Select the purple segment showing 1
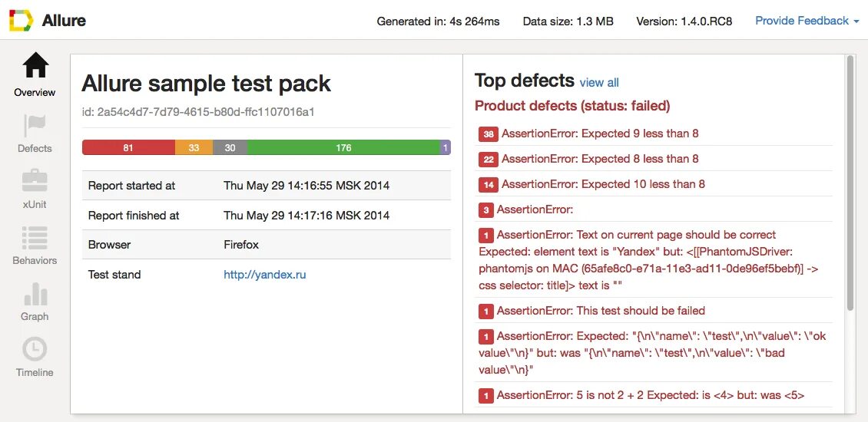868x422 pixels. tap(446, 147)
